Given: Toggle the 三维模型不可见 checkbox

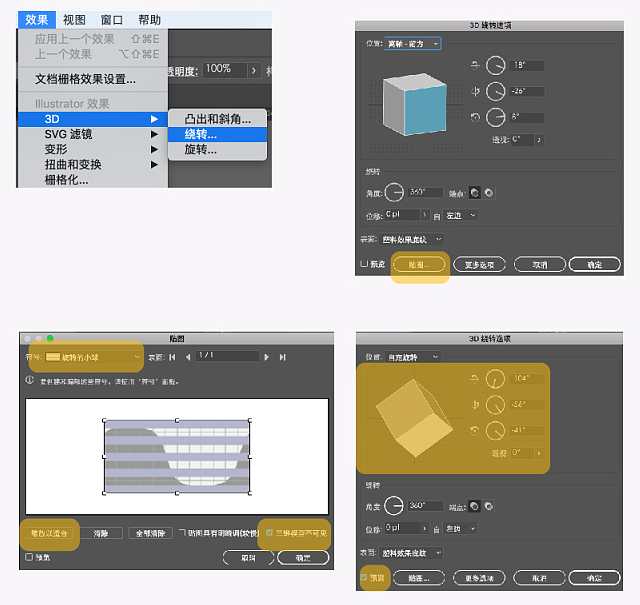Looking at the screenshot, I should tap(269, 534).
